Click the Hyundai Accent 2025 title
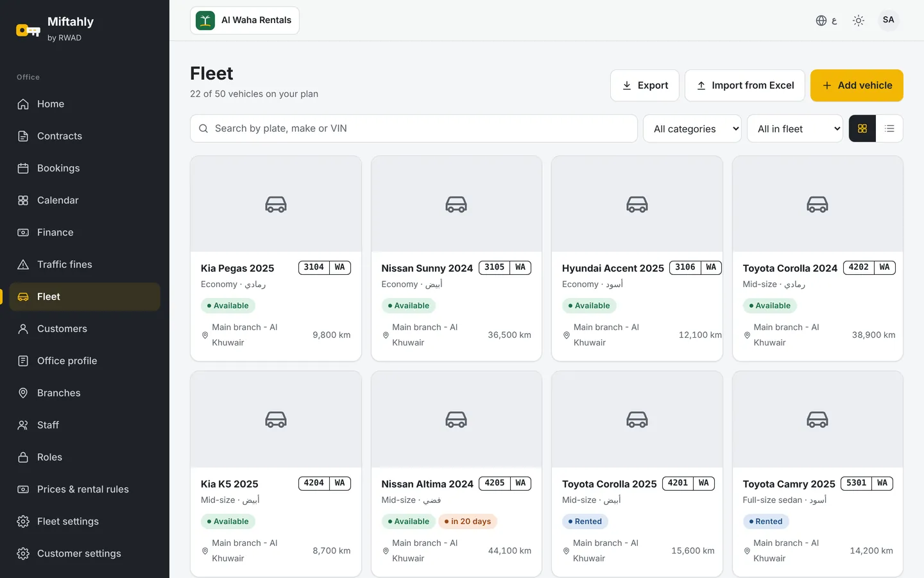 (x=613, y=268)
